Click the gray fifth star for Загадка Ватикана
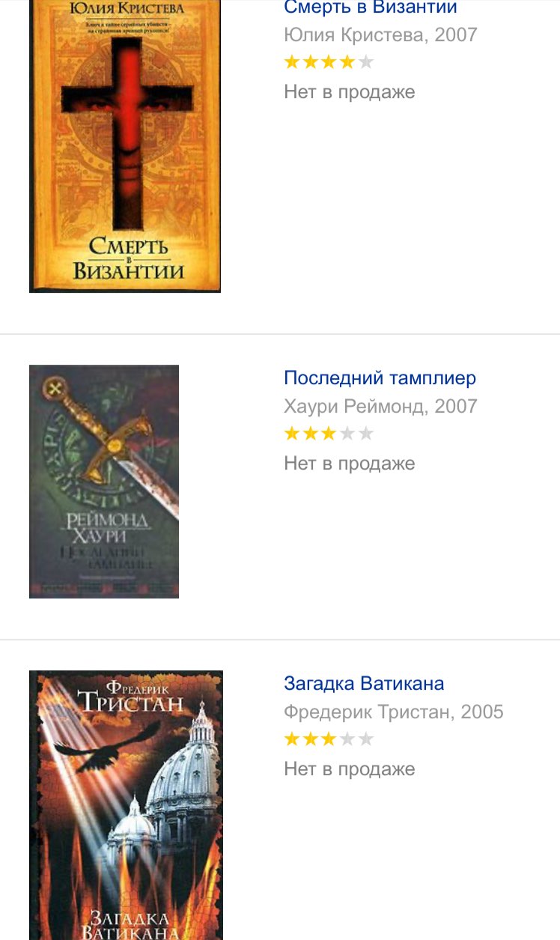 click(365, 739)
